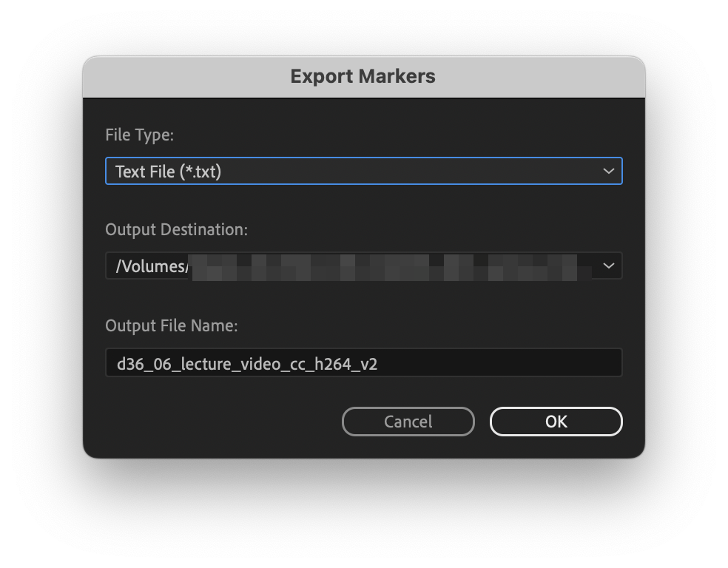
Task: Click the Export Markers dialog title
Action: pyautogui.click(x=363, y=76)
